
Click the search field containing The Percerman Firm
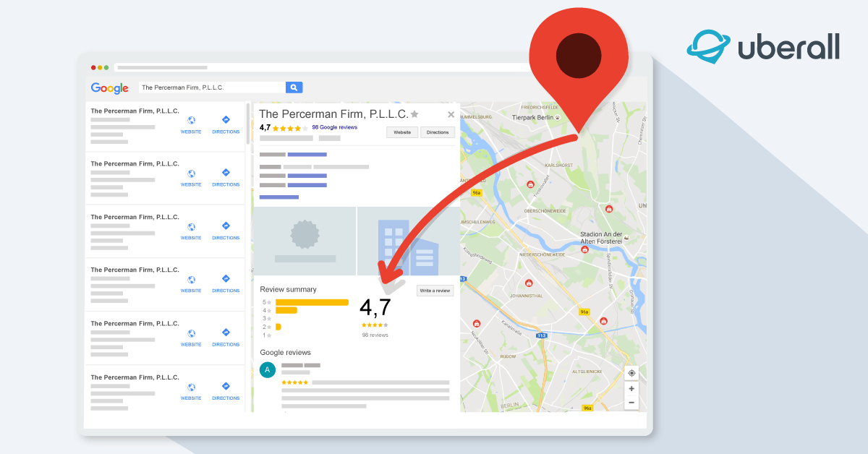tap(212, 87)
